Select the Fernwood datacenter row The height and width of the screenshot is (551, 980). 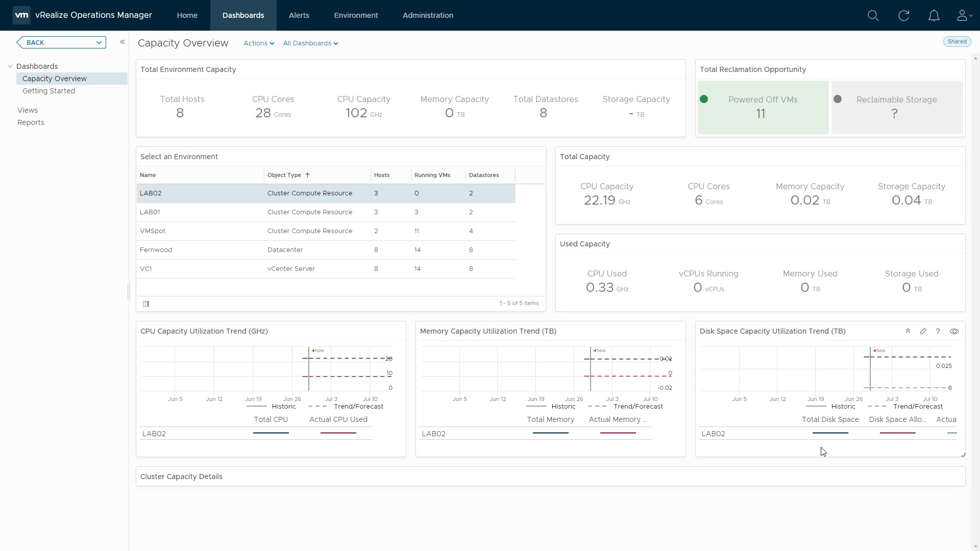coord(326,250)
